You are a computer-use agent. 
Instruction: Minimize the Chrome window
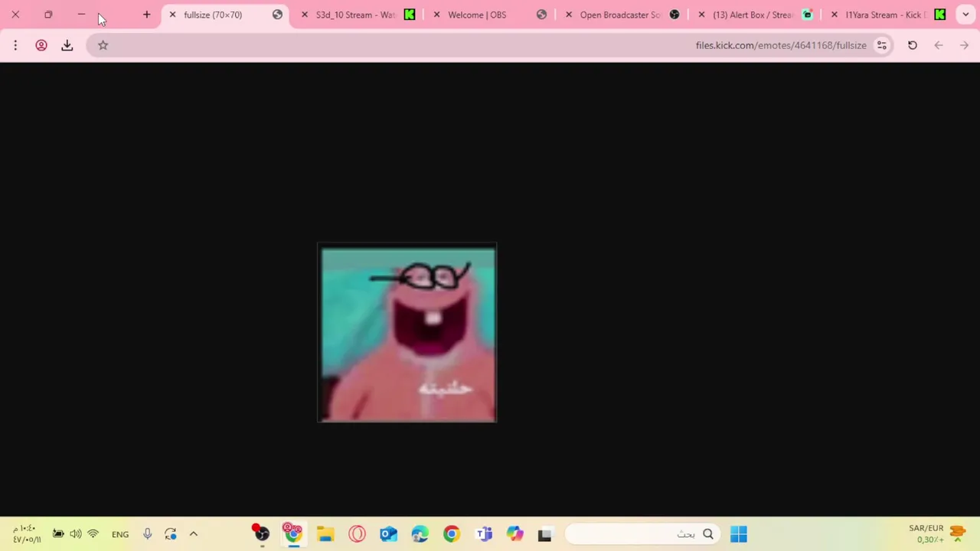point(81,15)
